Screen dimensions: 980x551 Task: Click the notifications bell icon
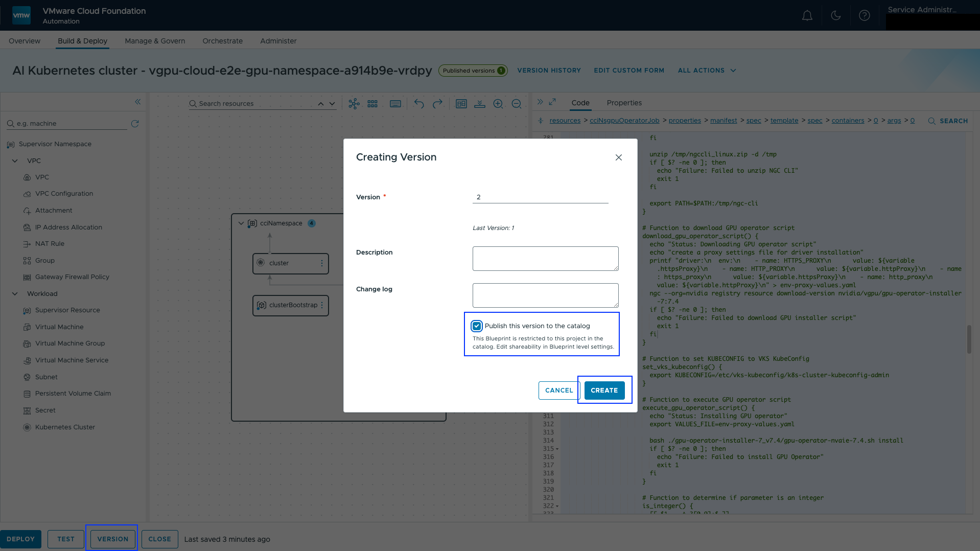pyautogui.click(x=807, y=16)
